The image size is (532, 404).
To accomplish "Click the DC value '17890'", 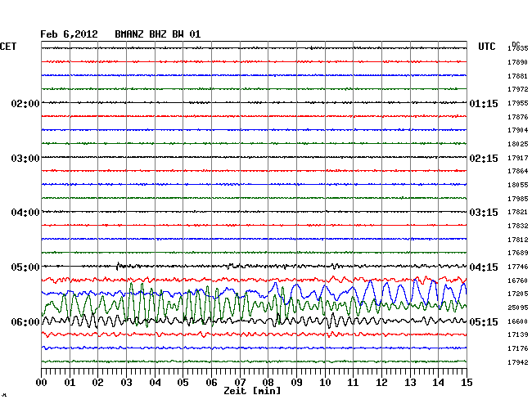I will pyautogui.click(x=518, y=62).
